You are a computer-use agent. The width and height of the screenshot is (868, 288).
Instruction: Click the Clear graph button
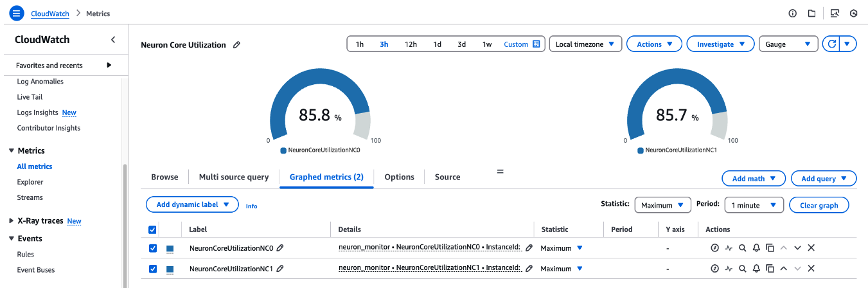819,205
